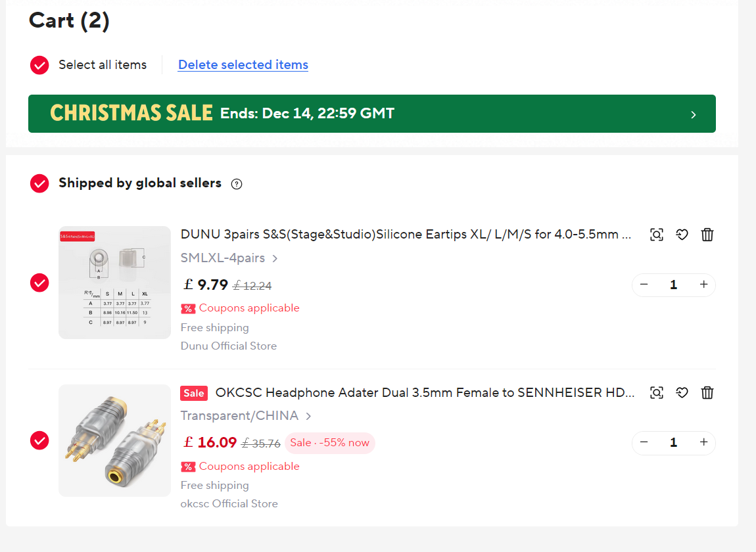Click Delete selected items link
Image resolution: width=756 pixels, height=552 pixels.
[243, 65]
